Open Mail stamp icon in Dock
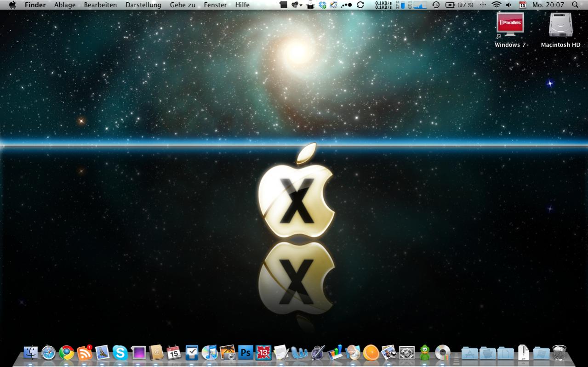This screenshot has width=588, height=367. pyautogui.click(x=102, y=352)
